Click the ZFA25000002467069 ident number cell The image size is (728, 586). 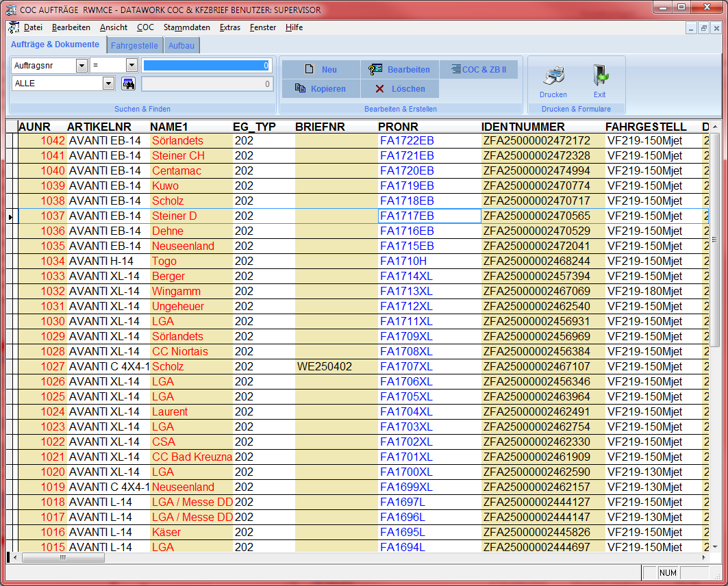click(x=543, y=292)
